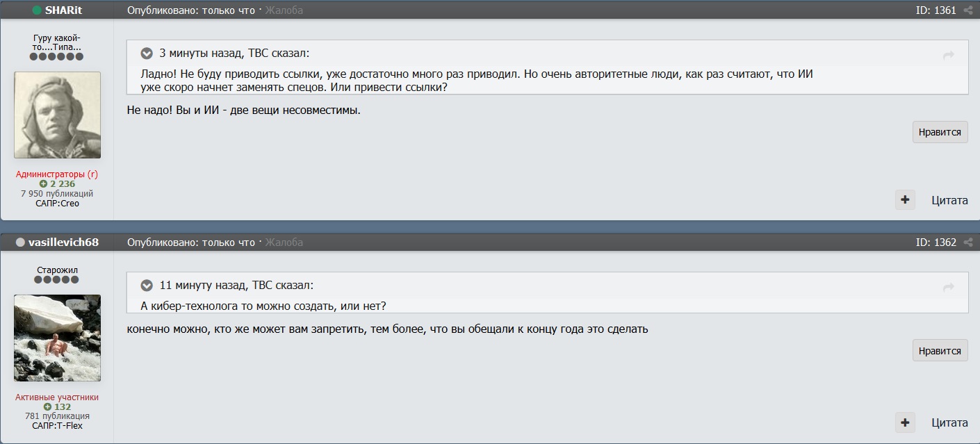
Task: Collapse the quote from 11 minutes ago
Action: pos(147,286)
